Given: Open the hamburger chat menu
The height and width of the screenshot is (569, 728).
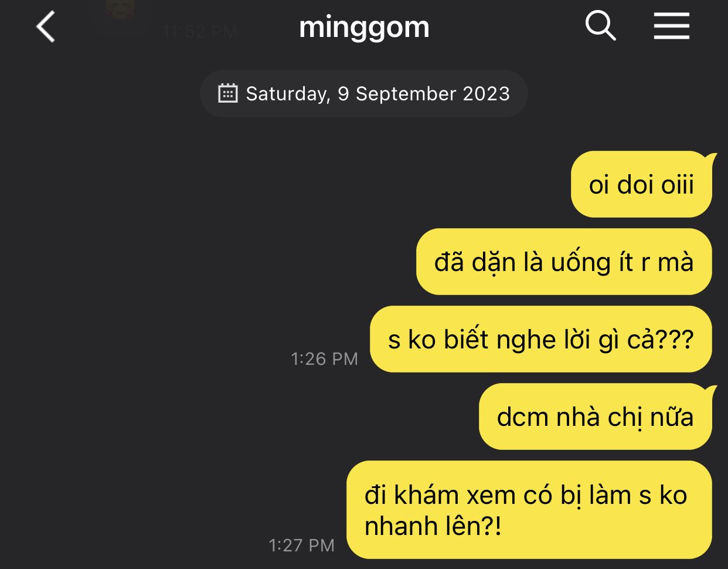Looking at the screenshot, I should click(x=672, y=26).
